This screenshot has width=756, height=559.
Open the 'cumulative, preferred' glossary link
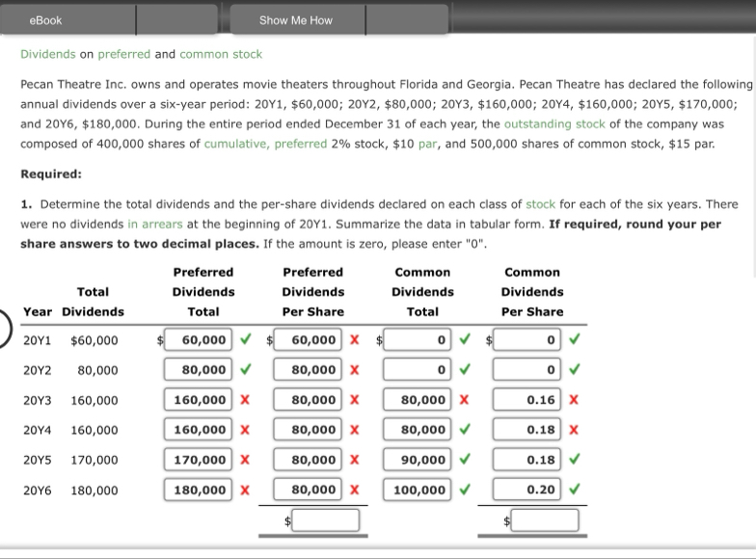(266, 145)
